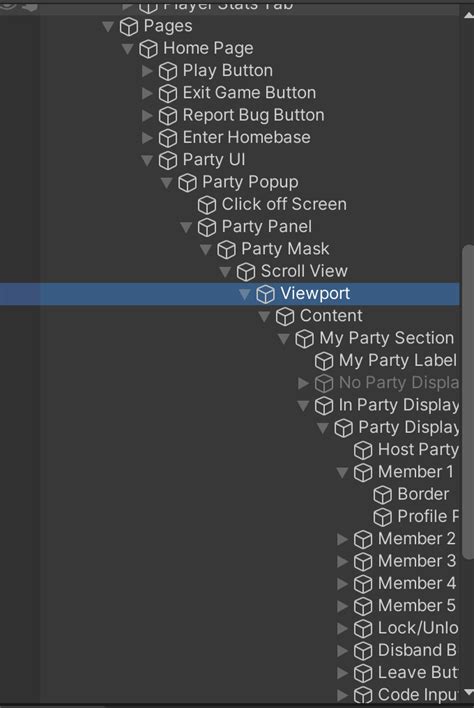Select the Party Mask object
Image resolution: width=474 pixels, height=708 pixels.
coord(285,249)
